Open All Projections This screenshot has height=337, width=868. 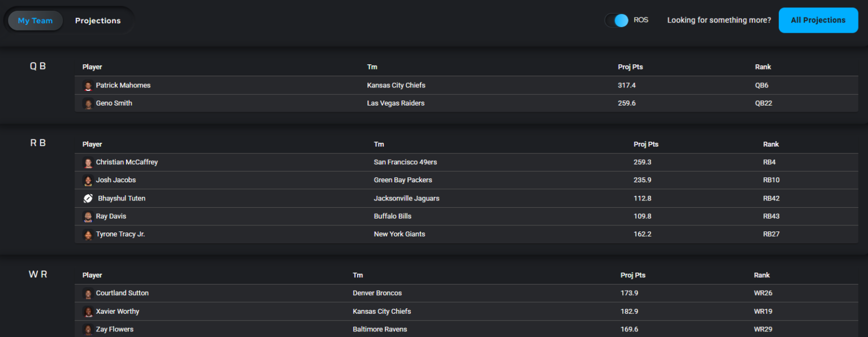tap(818, 20)
